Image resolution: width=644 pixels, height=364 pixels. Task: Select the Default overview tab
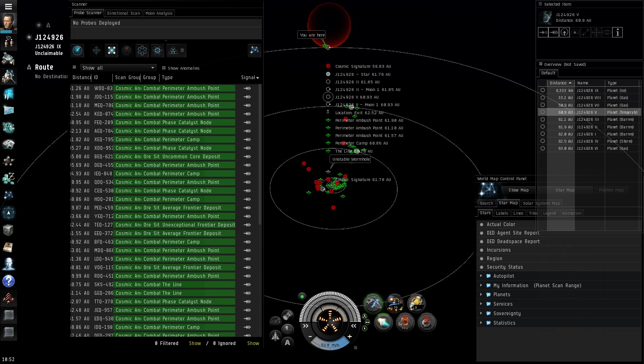click(x=548, y=73)
